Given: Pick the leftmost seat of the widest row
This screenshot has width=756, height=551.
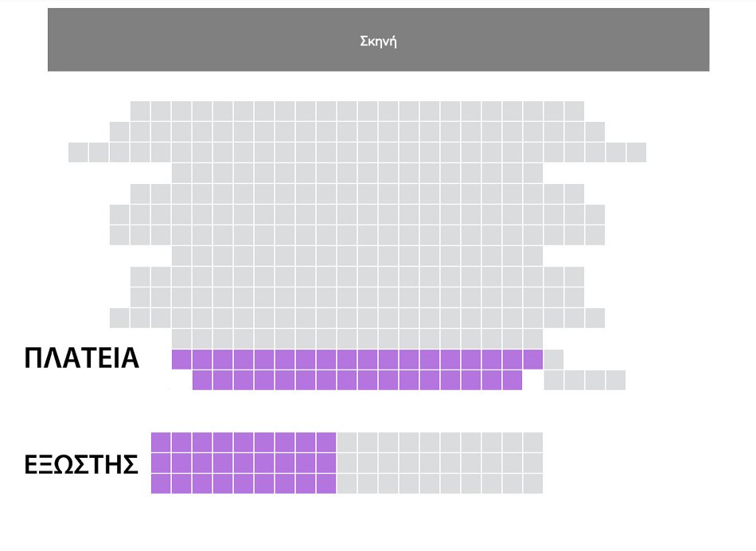Looking at the screenshot, I should click(x=78, y=151).
